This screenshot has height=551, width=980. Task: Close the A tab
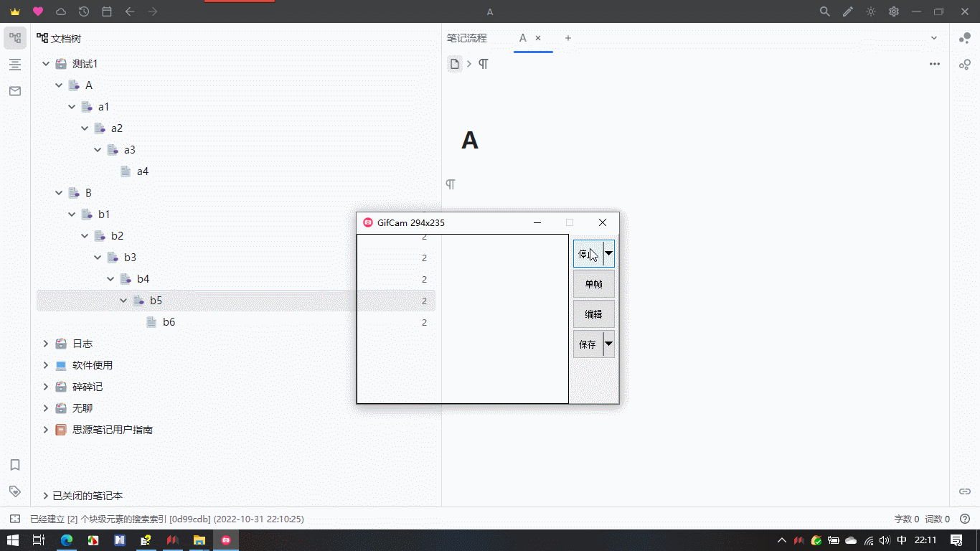pyautogui.click(x=538, y=38)
